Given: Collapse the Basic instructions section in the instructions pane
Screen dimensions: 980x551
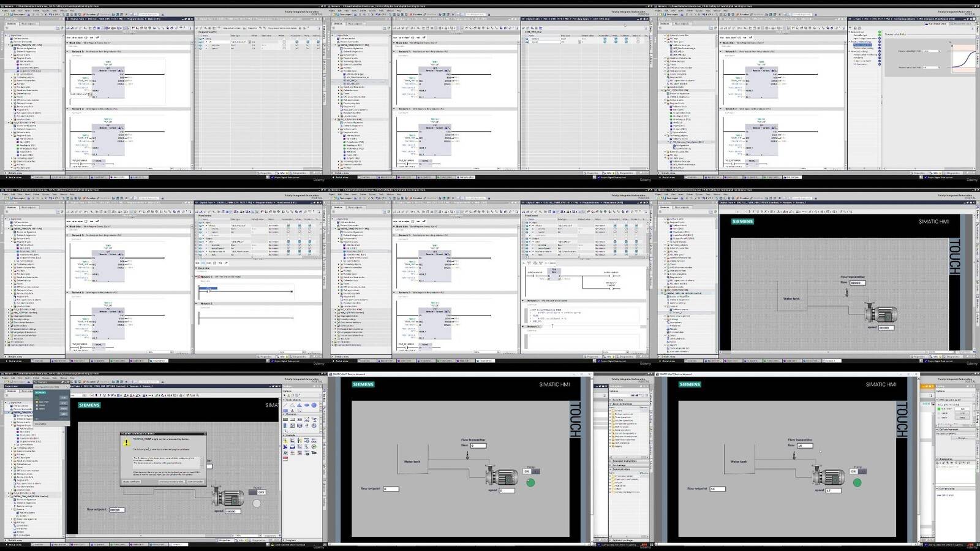Looking at the screenshot, I should click(x=630, y=404).
